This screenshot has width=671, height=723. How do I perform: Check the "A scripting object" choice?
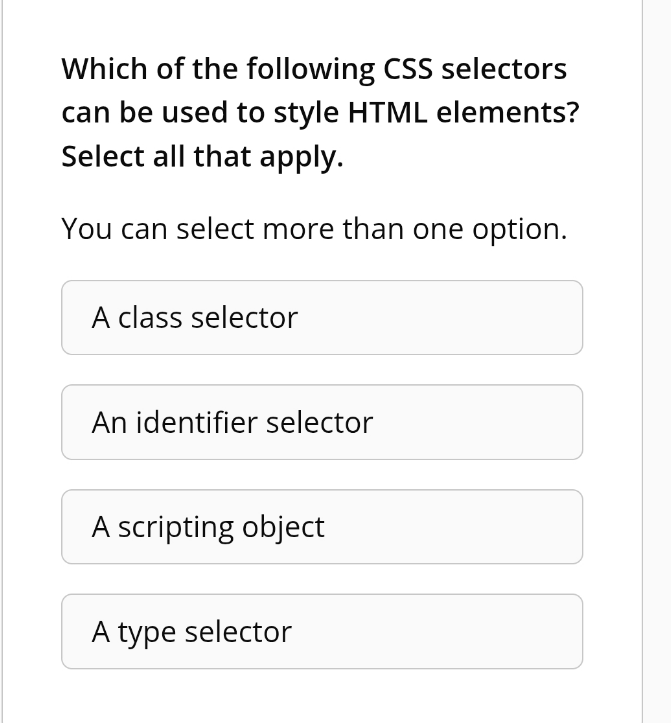coord(321,527)
